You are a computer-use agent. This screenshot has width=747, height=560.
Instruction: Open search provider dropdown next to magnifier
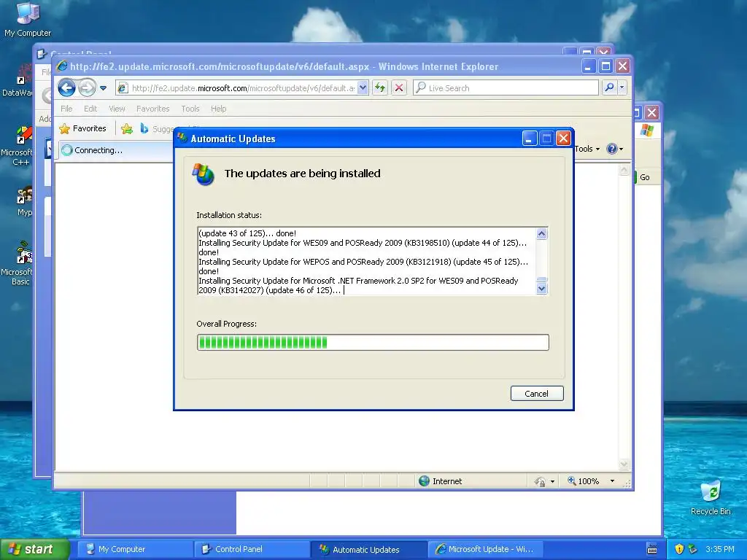[x=622, y=87]
